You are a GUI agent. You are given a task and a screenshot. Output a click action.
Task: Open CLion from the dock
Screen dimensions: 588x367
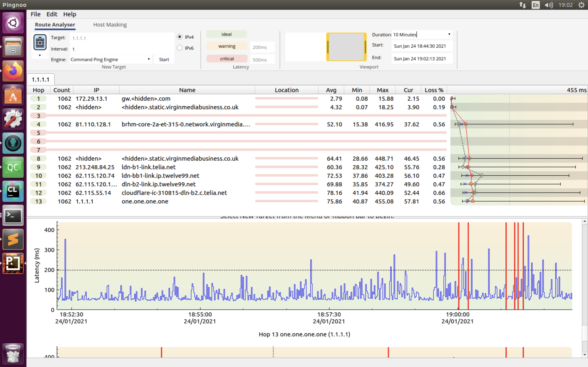click(13, 191)
